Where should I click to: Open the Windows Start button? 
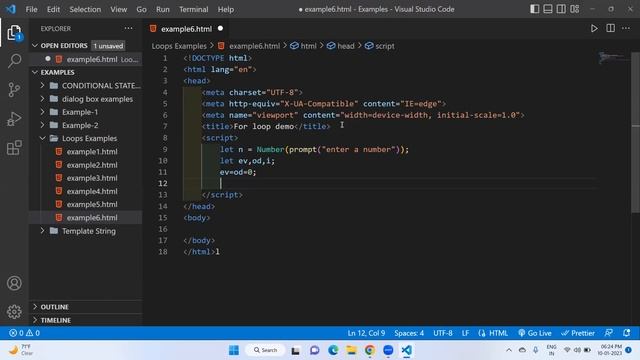tap(234, 350)
